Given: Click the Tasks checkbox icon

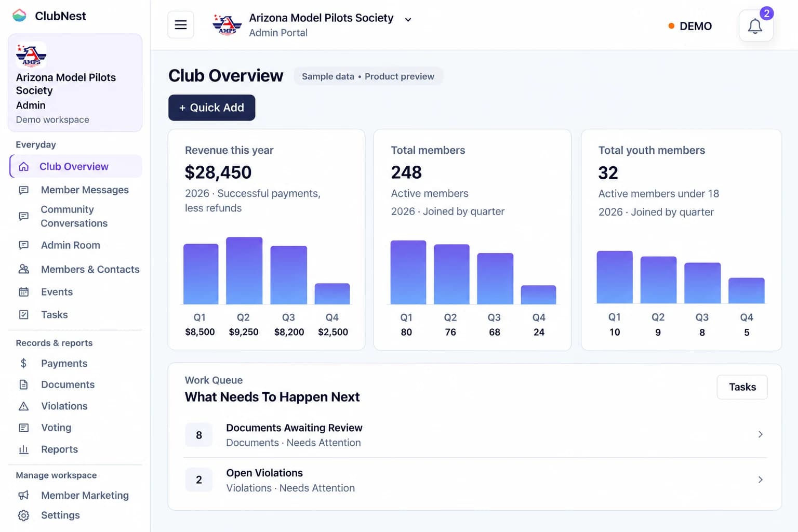Looking at the screenshot, I should pyautogui.click(x=24, y=315).
